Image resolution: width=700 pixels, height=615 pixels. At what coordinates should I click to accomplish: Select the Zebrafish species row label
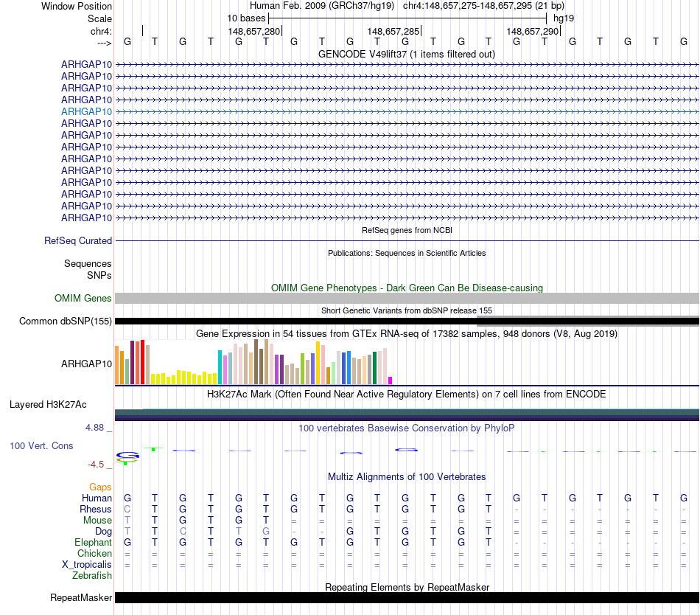(x=92, y=576)
